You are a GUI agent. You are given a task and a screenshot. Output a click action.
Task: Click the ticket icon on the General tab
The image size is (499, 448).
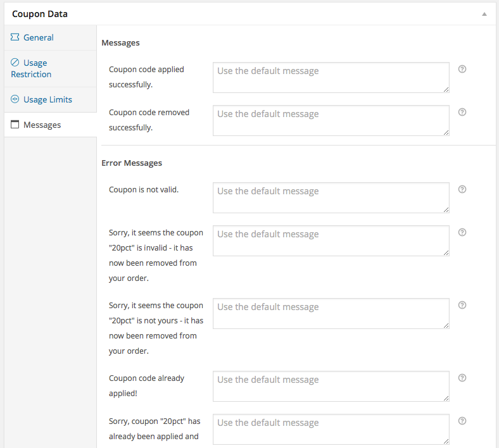pos(15,37)
